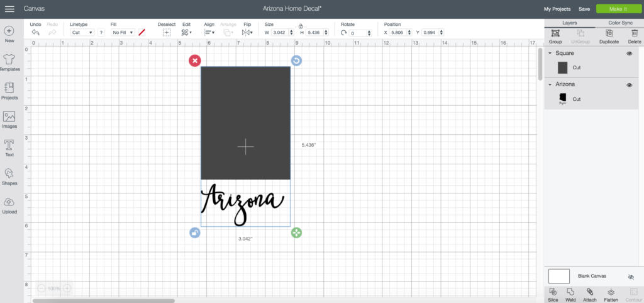This screenshot has height=303, width=644.
Task: Collapse the Square layer group
Action: (550, 54)
